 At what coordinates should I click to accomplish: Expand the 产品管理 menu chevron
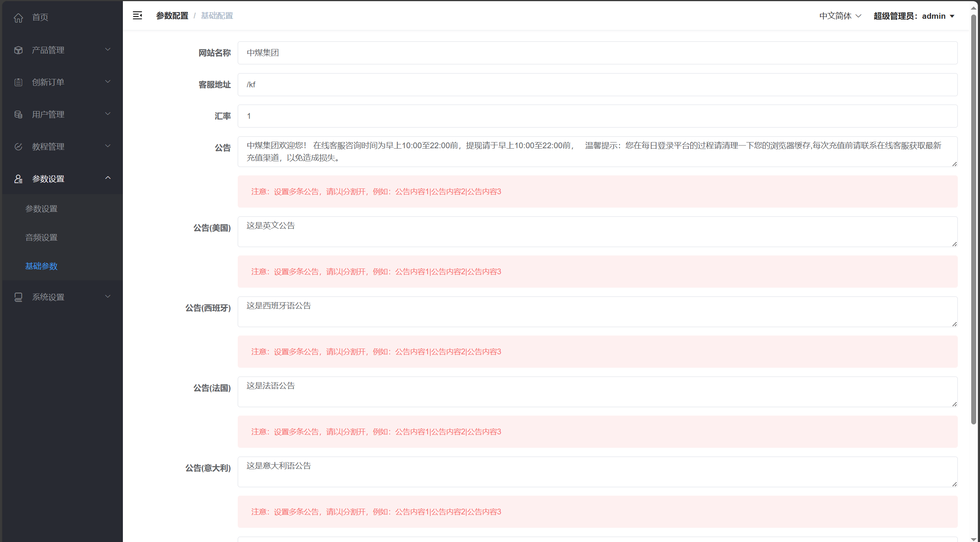click(x=108, y=49)
